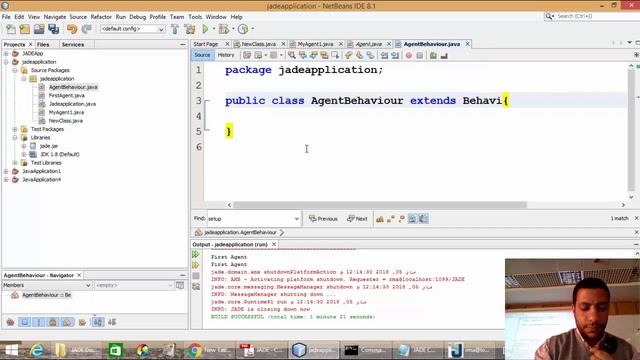Toggle Show Fields filter in Navigator
The height and width of the screenshot is (360, 640).
click(x=24, y=322)
